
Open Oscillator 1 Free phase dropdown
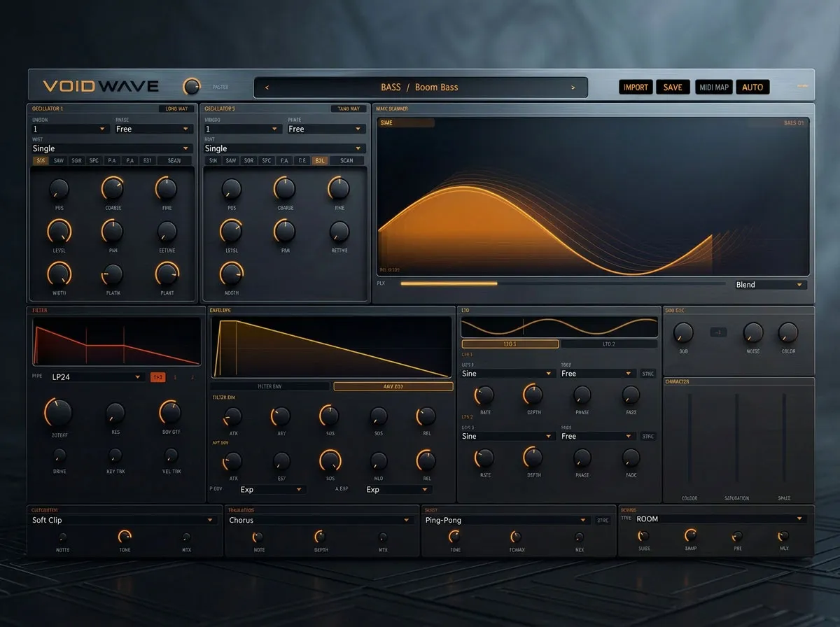tap(154, 129)
